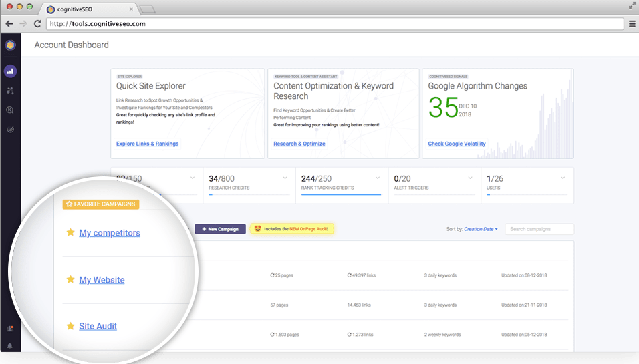Click the 244/250 rank tracking value
This screenshot has width=639, height=364.
pos(316,179)
